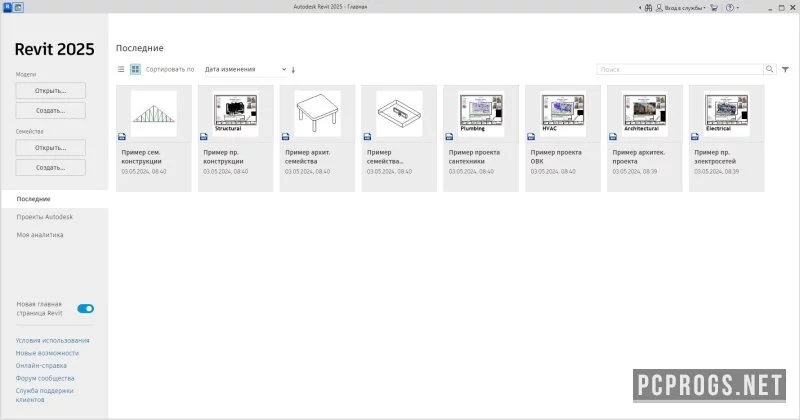Open the 'Служба поддержки клиентов' link
This screenshot has height=420, width=800.
44,396
